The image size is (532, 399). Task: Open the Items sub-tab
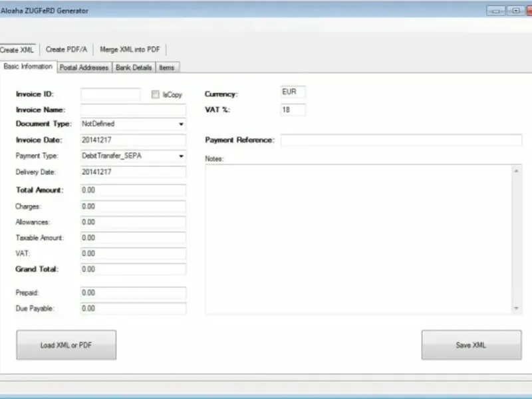[167, 68]
